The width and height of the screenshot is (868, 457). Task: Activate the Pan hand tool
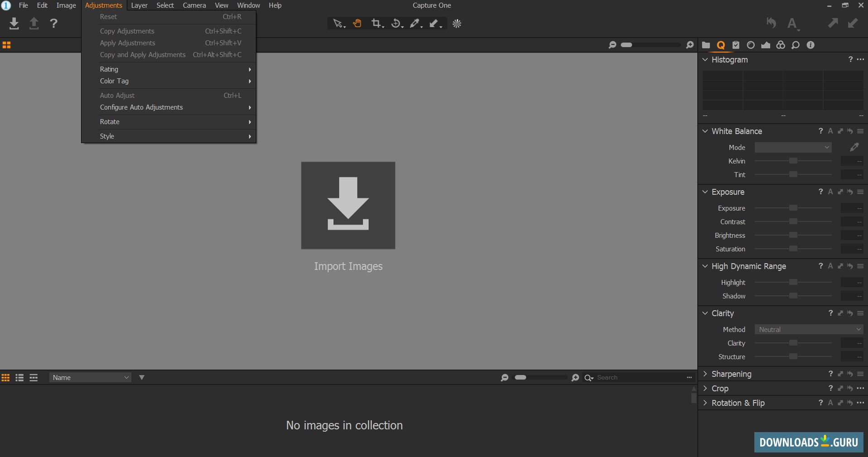(357, 24)
